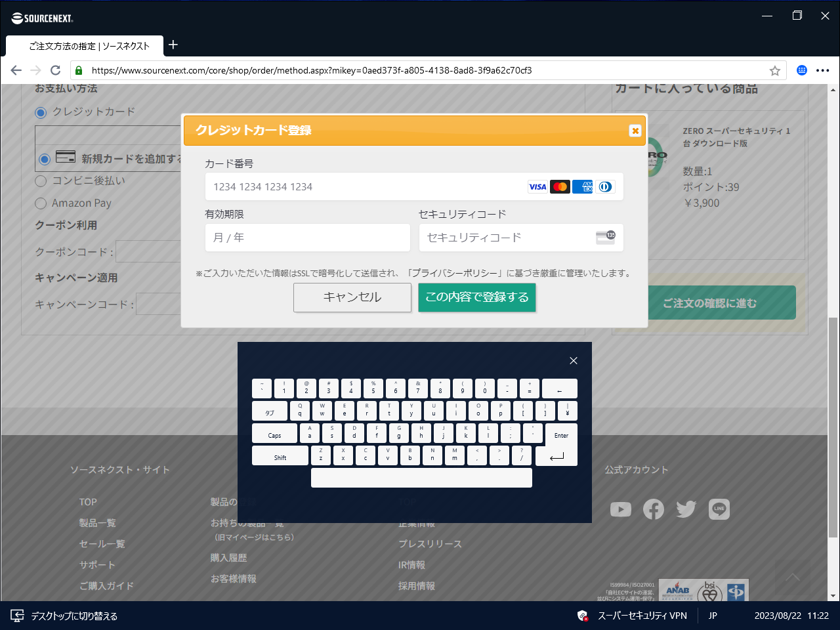Open the browser options menu

[x=824, y=70]
